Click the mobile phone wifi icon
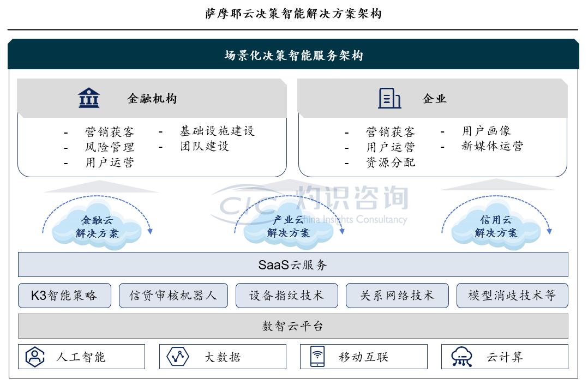 (x=317, y=357)
